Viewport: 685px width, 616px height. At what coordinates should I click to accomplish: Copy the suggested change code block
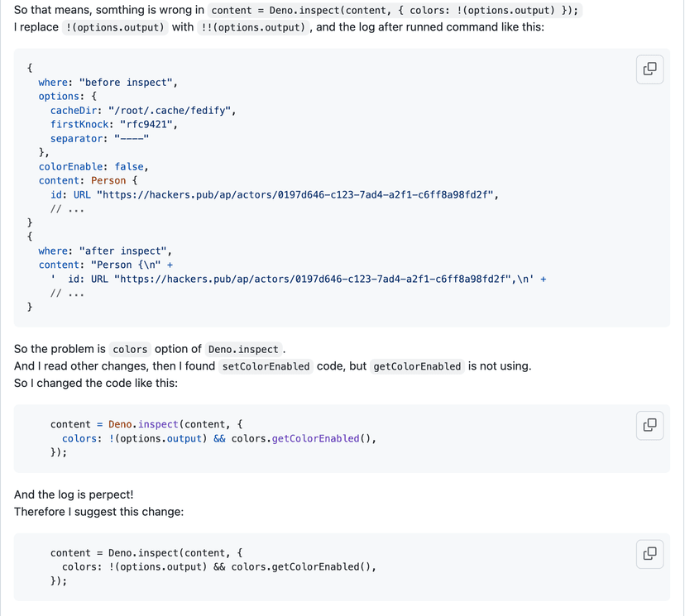point(649,554)
